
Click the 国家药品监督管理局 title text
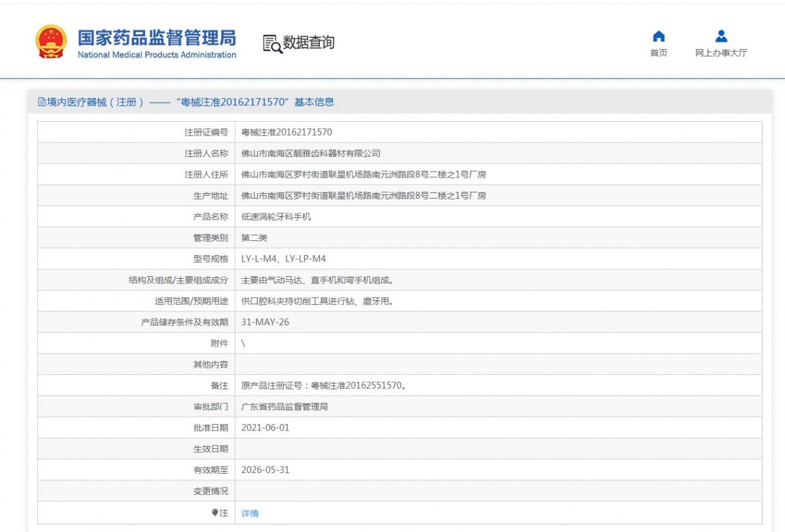tap(156, 37)
